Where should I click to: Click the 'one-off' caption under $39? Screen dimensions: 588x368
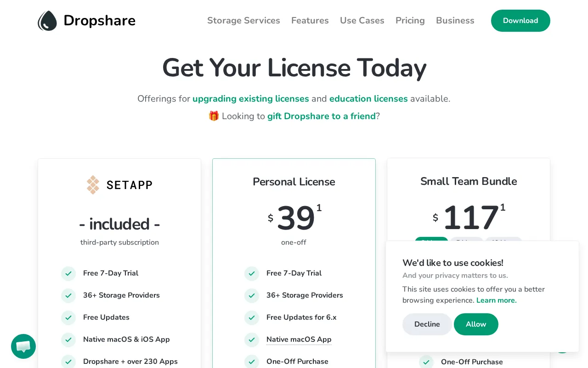pos(294,242)
